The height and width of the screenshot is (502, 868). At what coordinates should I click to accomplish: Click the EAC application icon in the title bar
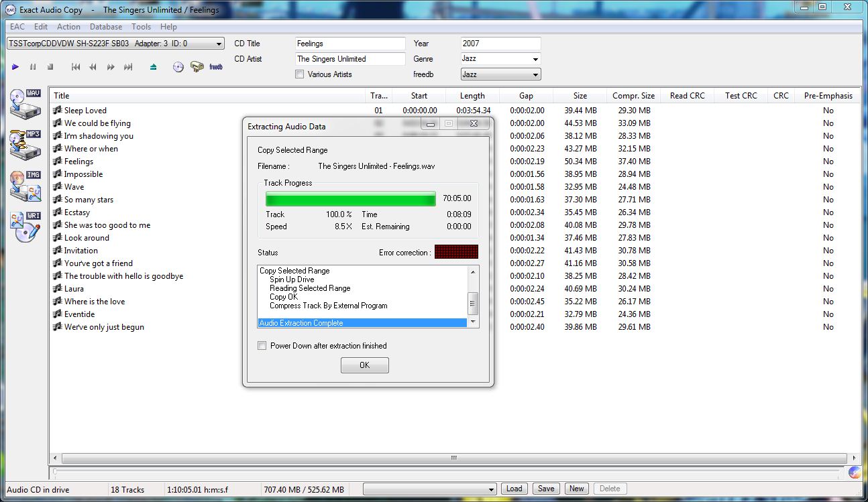11,10
